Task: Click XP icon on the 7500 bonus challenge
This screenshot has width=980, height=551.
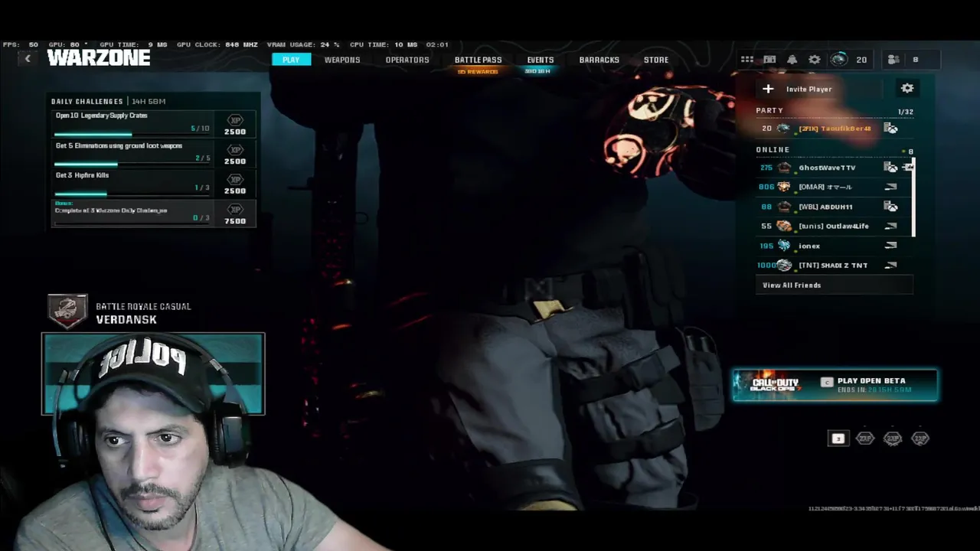Action: 235,210
